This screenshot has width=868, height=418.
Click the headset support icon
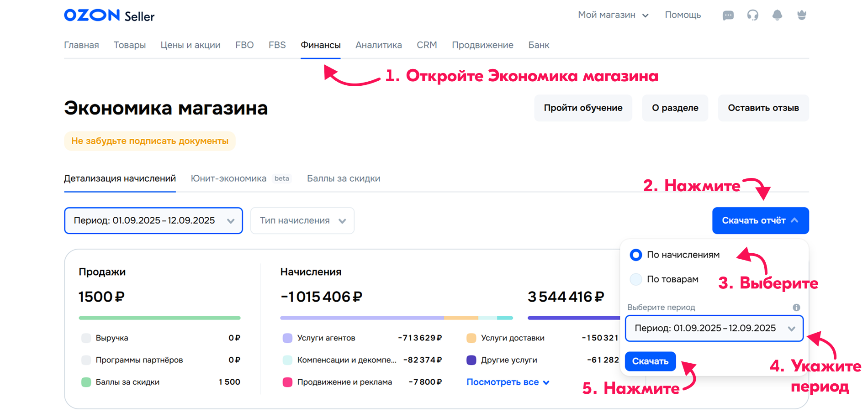click(752, 16)
